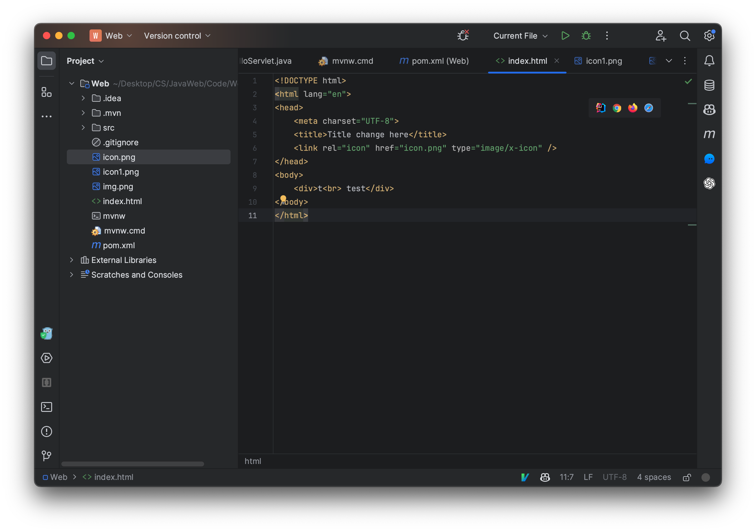756x532 pixels.
Task: Switch to the pom.xml (Web) tab
Action: (x=434, y=61)
